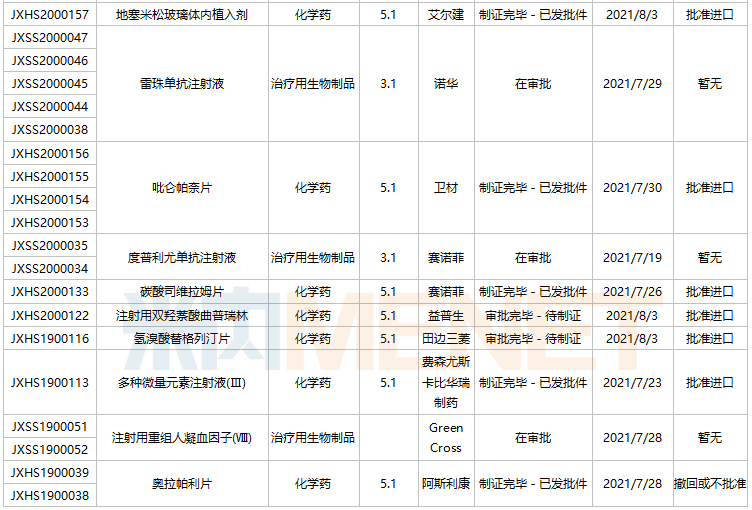Select cell JXHS2000155
This screenshot has width=752, height=510.
[x=50, y=177]
